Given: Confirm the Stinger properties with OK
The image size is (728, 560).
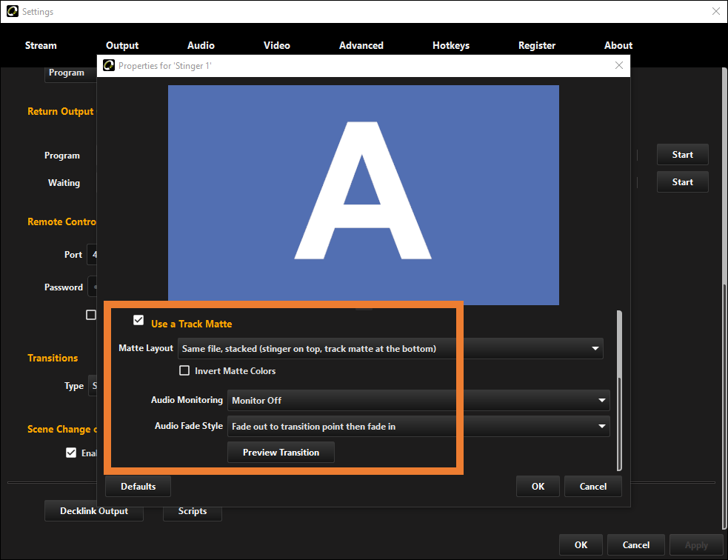Looking at the screenshot, I should [x=538, y=487].
